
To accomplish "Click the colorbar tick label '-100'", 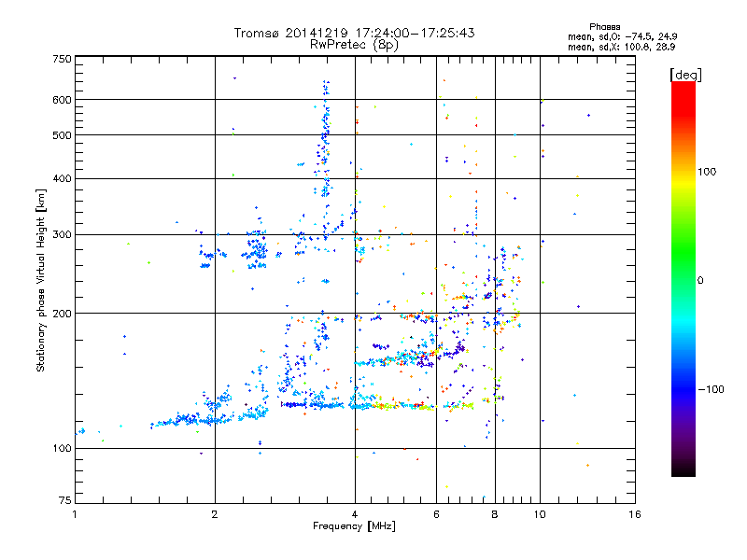I will click(711, 389).
